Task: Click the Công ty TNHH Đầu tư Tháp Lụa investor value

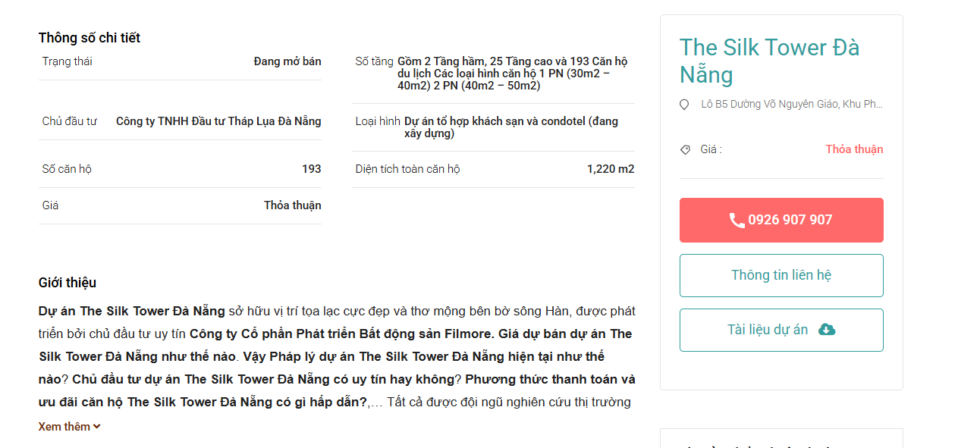Action: coord(218,121)
